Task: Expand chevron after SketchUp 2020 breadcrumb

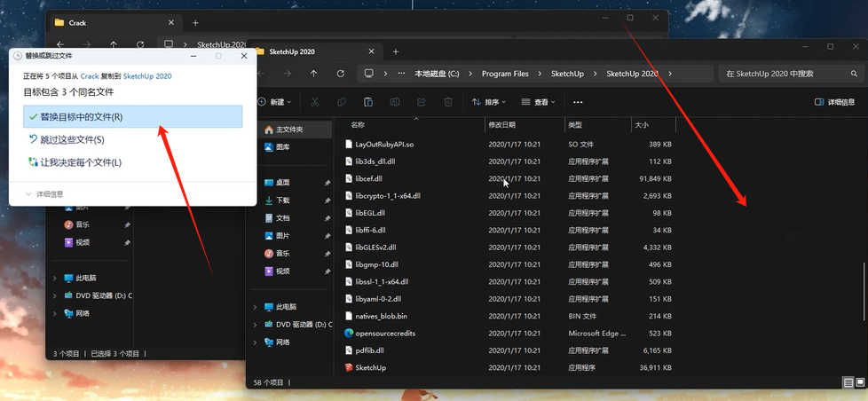Action: 670,74
